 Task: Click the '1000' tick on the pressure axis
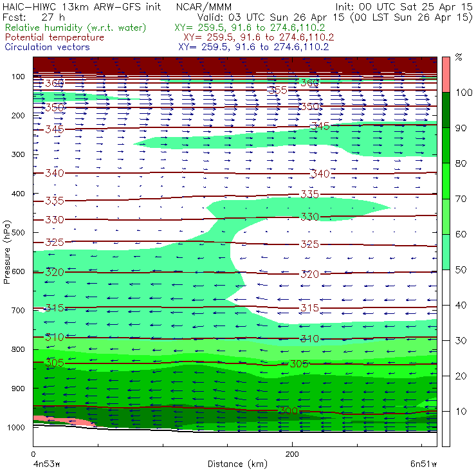[x=16, y=427]
